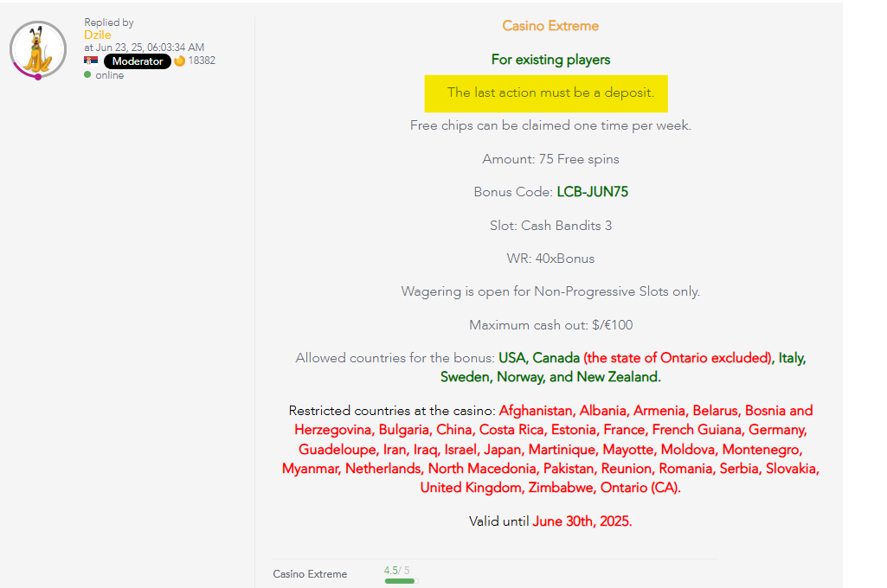Click the 'Sweden, Norway, and New Zealand' green text
887x588 pixels.
[x=550, y=377]
